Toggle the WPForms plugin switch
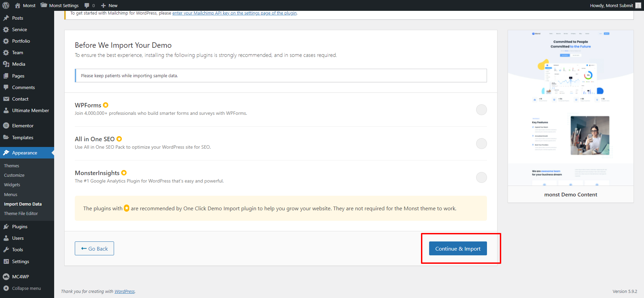 481,110
